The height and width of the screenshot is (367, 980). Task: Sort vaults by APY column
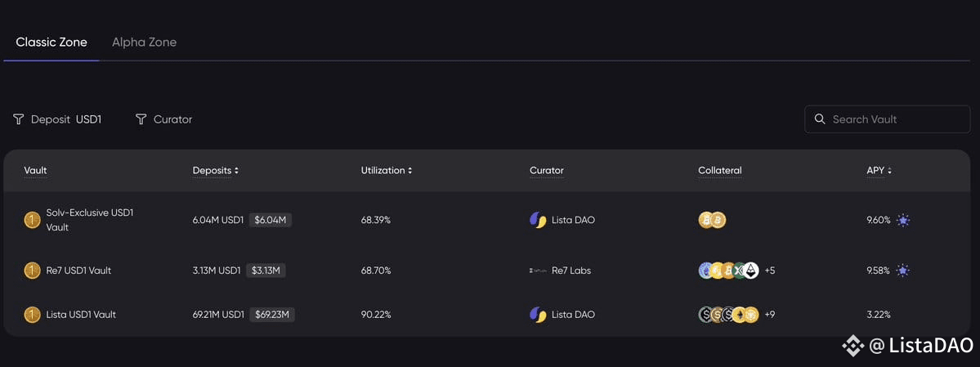tap(879, 170)
